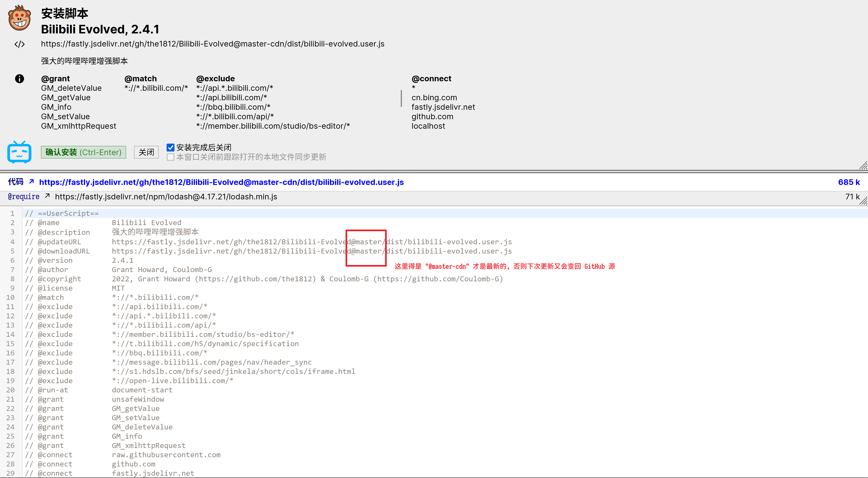Enable the 本窗口关闭前跟踪打开的本地文件同步更新 checkbox
The image size is (868, 478).
(x=170, y=157)
